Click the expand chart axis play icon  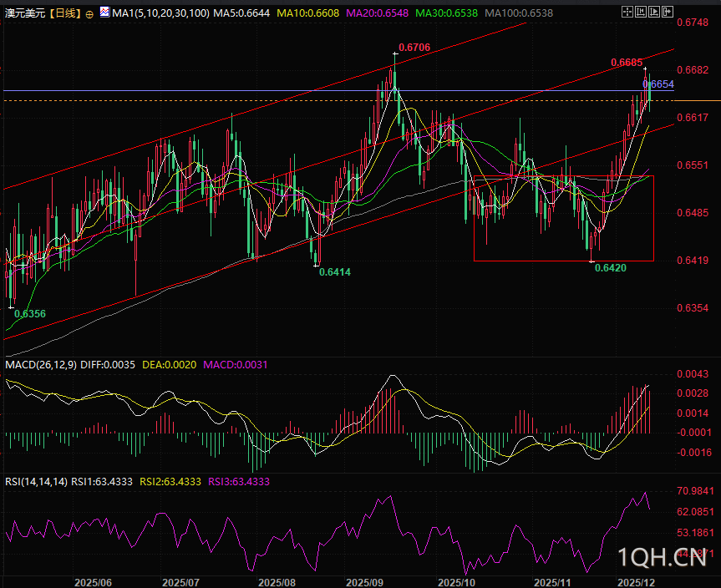point(652,13)
